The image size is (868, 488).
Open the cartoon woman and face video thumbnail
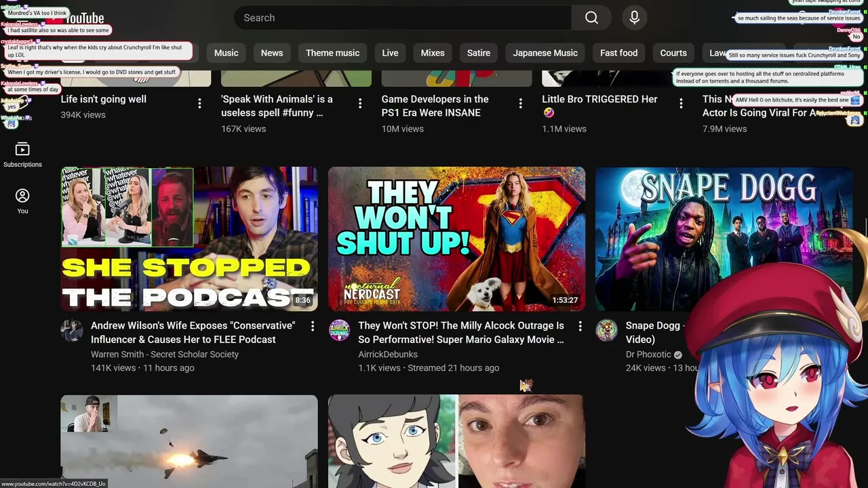tap(456, 441)
